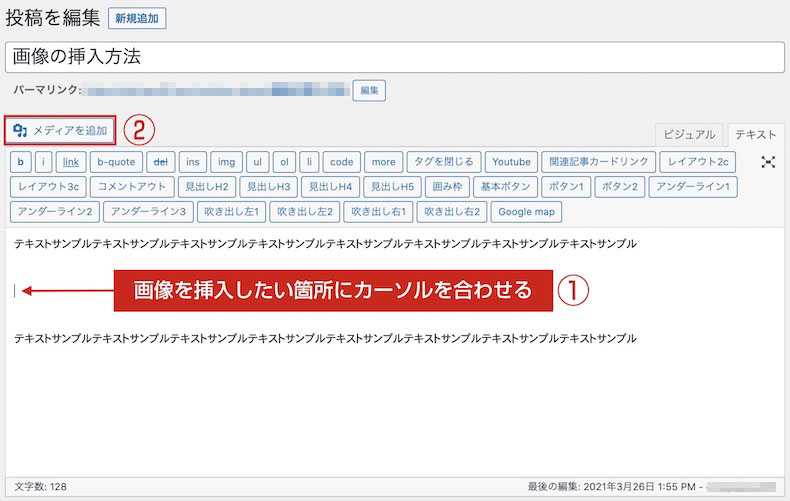Screen dimensions: 790x501
Task: Click the 吹き出し左1 button
Action: (x=231, y=212)
